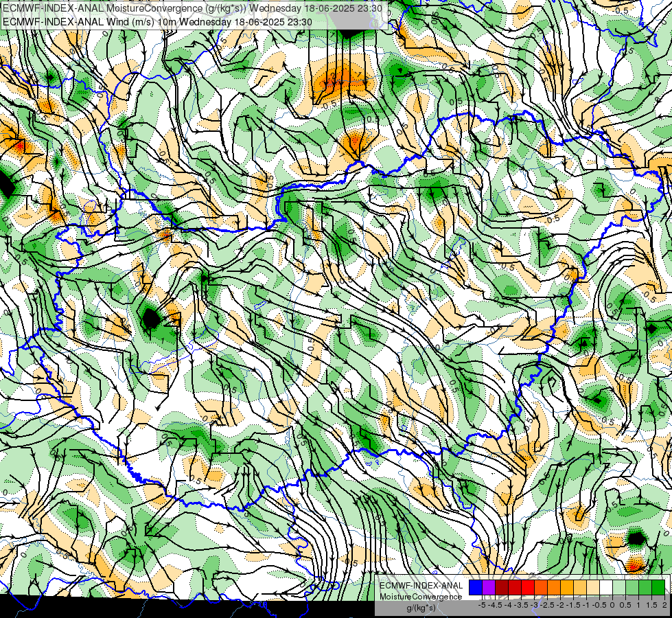Click the 'Wind (m/s) 10m' title line
Screen dimensions: 672x618
coord(157,22)
